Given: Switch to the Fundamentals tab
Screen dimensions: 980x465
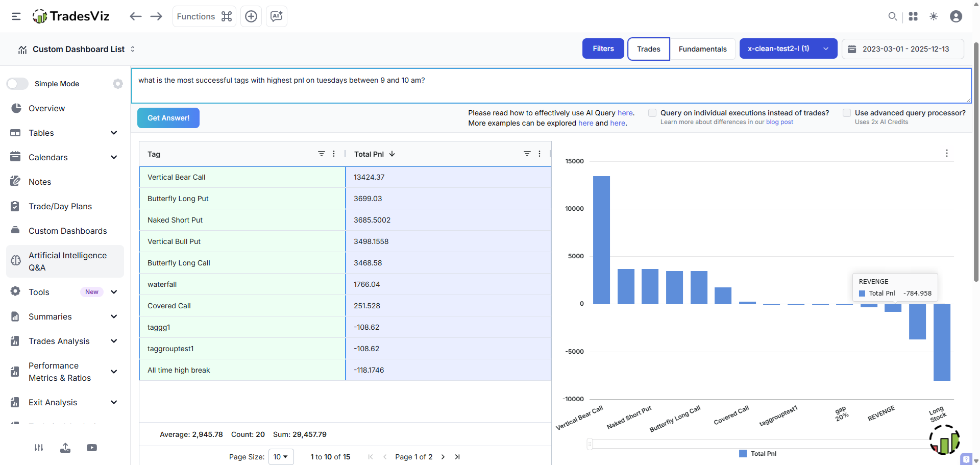Looking at the screenshot, I should coord(703,48).
